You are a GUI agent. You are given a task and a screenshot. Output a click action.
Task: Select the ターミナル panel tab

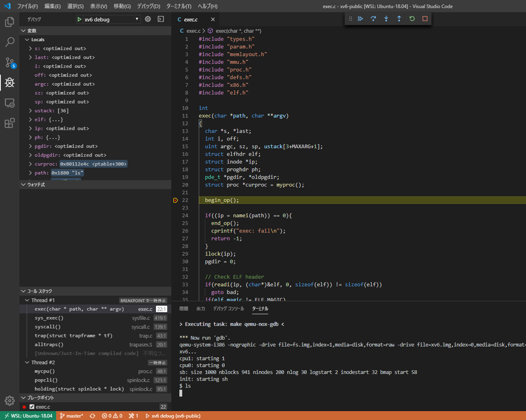point(260,308)
